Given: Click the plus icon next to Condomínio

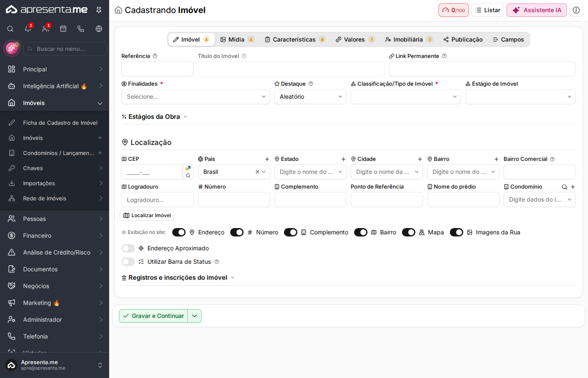Looking at the screenshot, I should coord(573,187).
